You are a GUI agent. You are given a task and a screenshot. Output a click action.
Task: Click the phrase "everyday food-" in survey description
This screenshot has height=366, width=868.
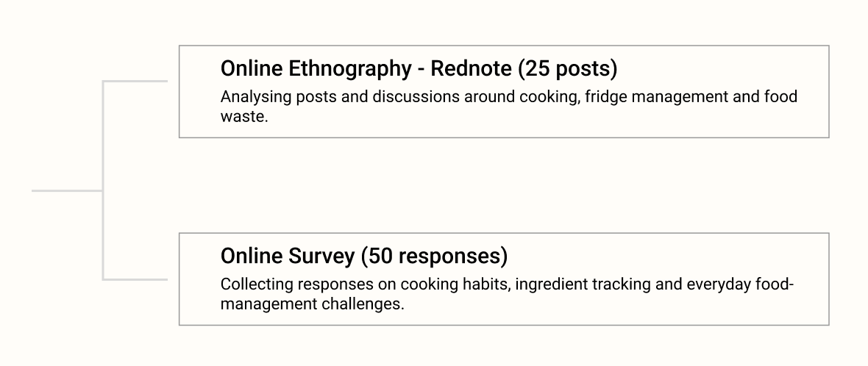tap(740, 284)
